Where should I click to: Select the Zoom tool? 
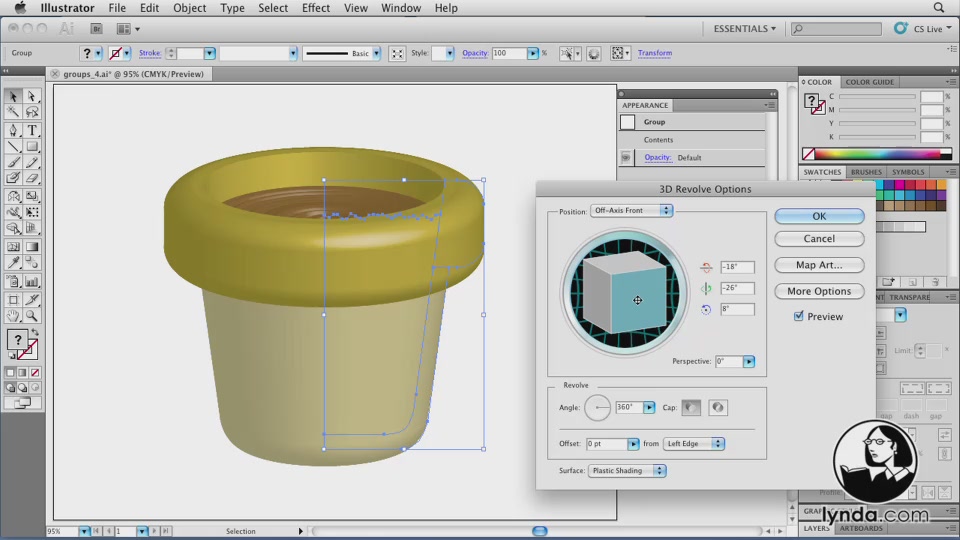pos(32,316)
